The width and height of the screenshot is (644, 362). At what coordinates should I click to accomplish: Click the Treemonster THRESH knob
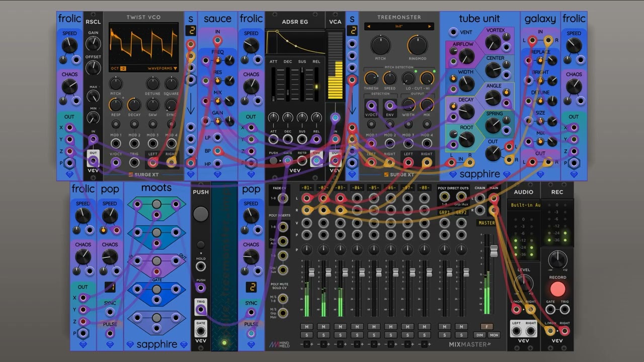[x=371, y=78]
